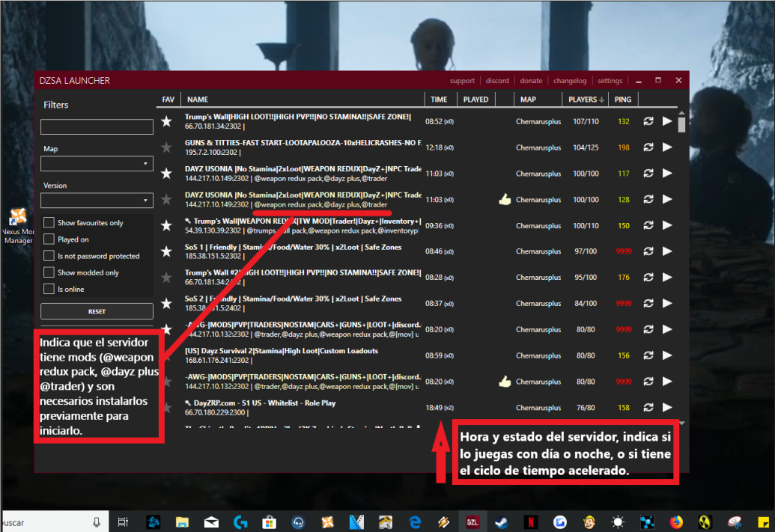This screenshot has width=775, height=532.
Task: Refresh DAYZ USONIA server with ping 117
Action: coord(648,174)
